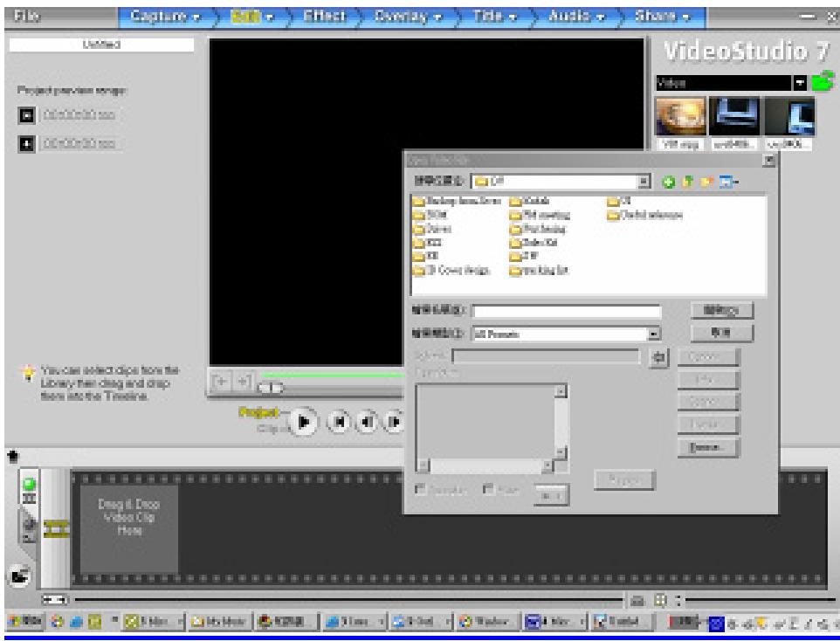
Task: Open the dialog view menu icon
Action: [x=728, y=183]
